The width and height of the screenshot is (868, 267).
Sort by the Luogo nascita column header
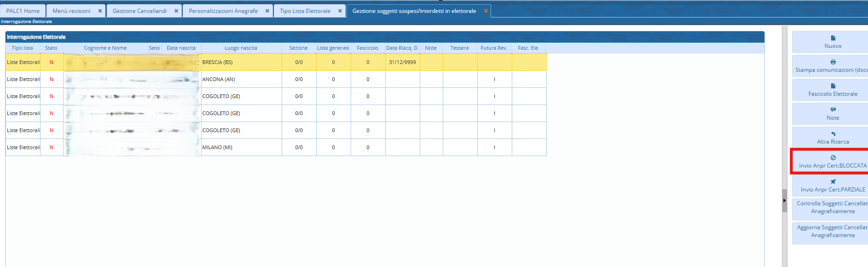click(x=241, y=48)
